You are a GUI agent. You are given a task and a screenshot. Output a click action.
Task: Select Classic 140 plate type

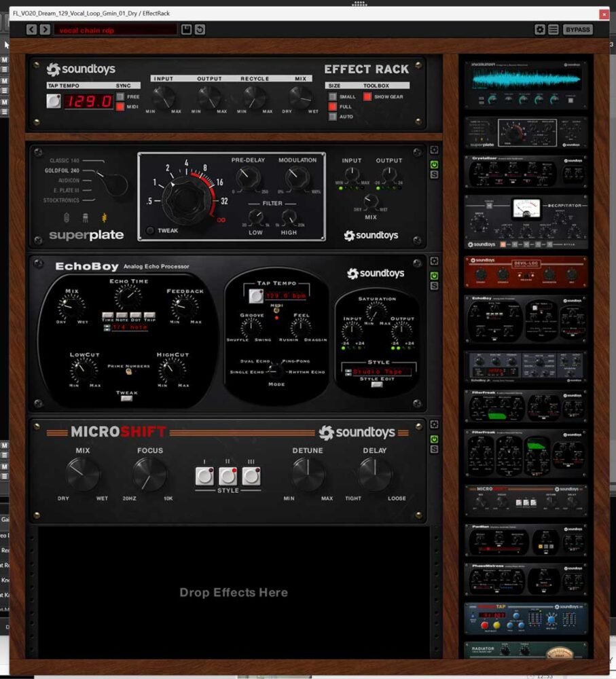(65, 161)
